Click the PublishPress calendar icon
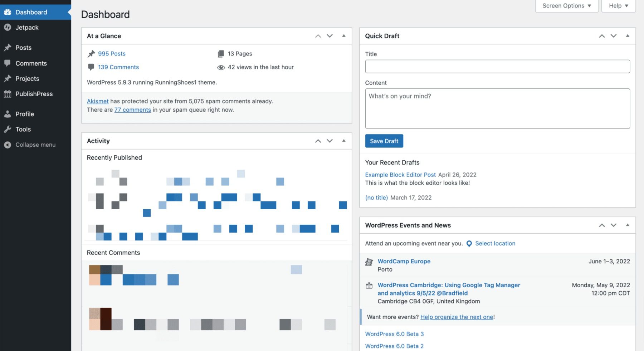This screenshot has width=644, height=351. click(7, 94)
